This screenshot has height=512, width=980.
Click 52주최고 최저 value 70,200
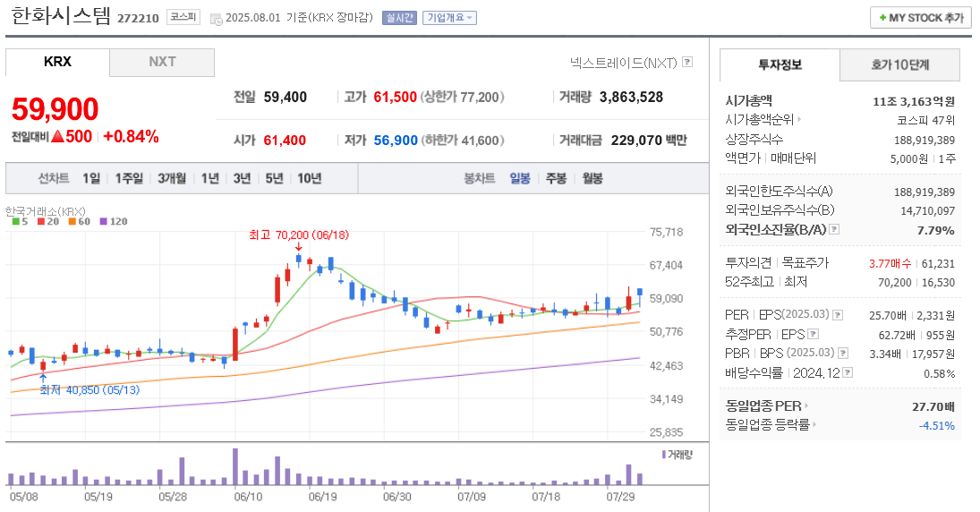[x=895, y=283]
